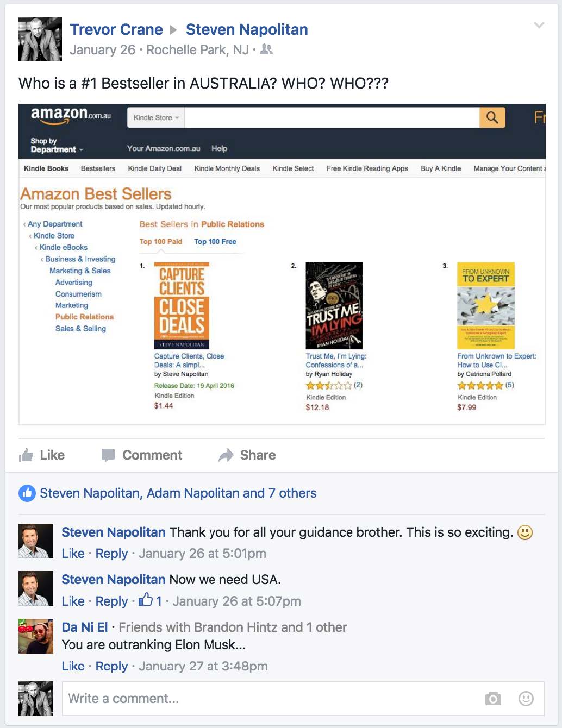Reply to Da Ni El's comment
The height and width of the screenshot is (728, 562).
click(x=111, y=666)
